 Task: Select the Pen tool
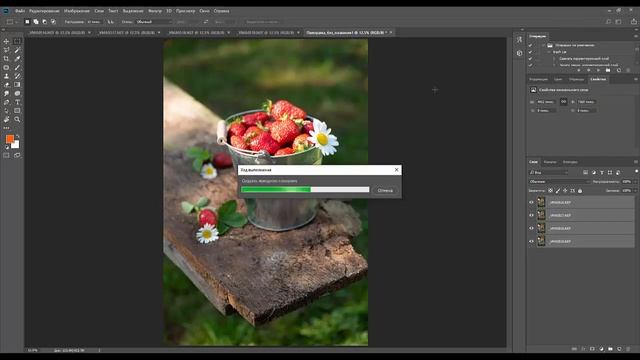tap(6, 102)
